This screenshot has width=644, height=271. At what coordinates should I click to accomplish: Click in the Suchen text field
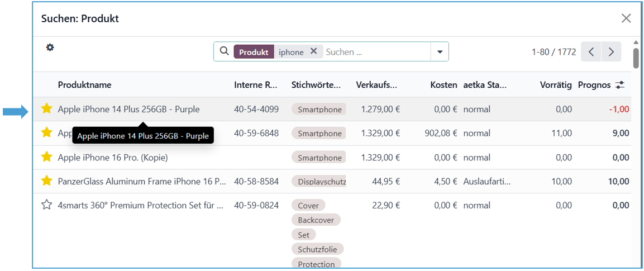[x=374, y=52]
